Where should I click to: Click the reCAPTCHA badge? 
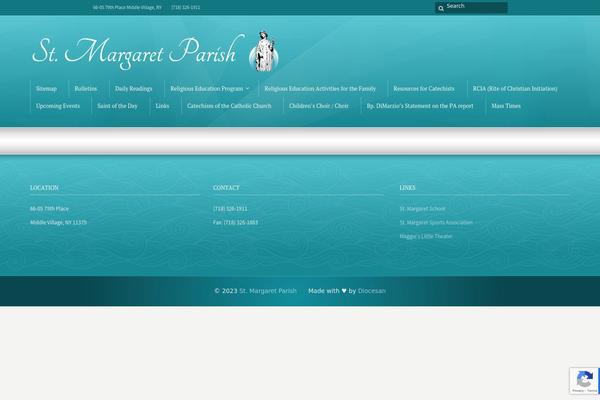[584, 380]
